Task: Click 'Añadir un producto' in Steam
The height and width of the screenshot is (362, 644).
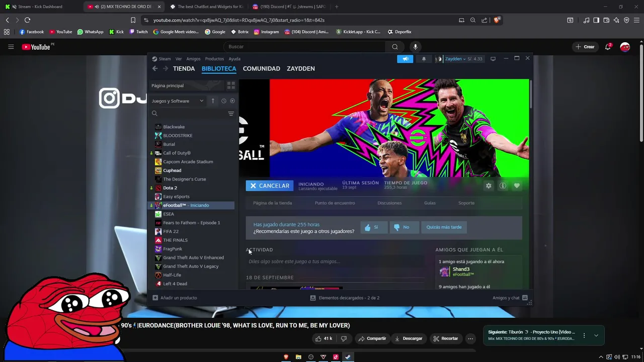Action: pyautogui.click(x=175, y=298)
